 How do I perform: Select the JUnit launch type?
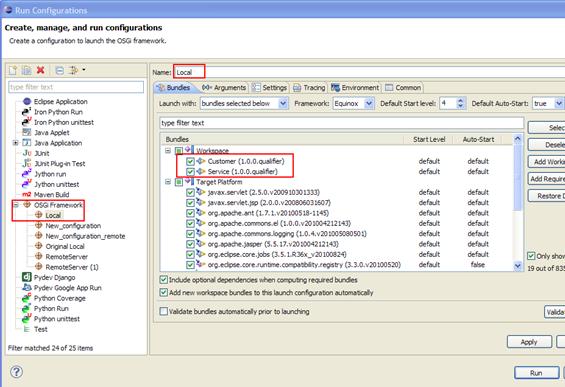41,153
